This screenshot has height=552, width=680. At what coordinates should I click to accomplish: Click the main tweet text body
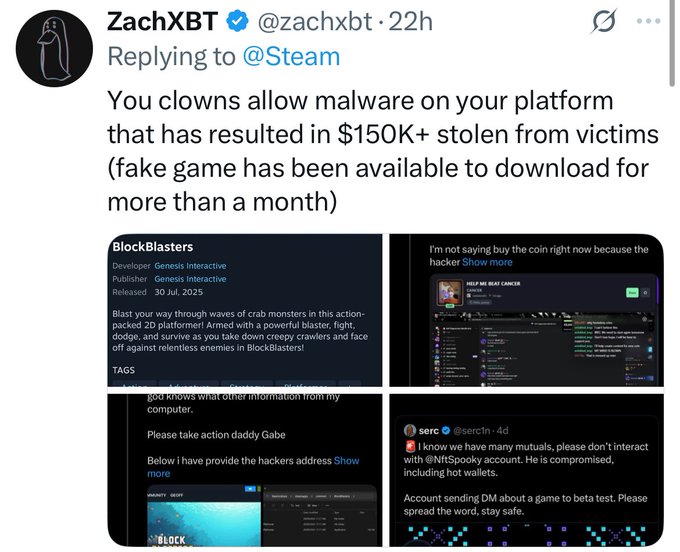pos(378,148)
